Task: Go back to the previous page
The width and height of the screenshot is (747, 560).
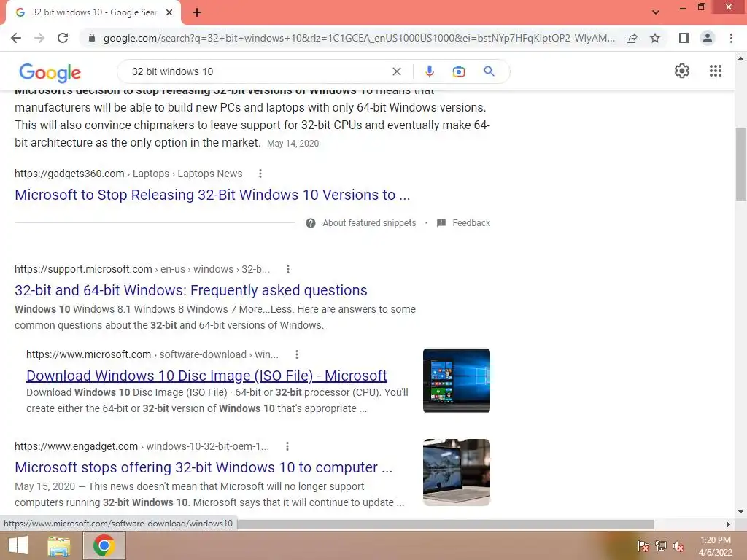Action: [x=16, y=38]
